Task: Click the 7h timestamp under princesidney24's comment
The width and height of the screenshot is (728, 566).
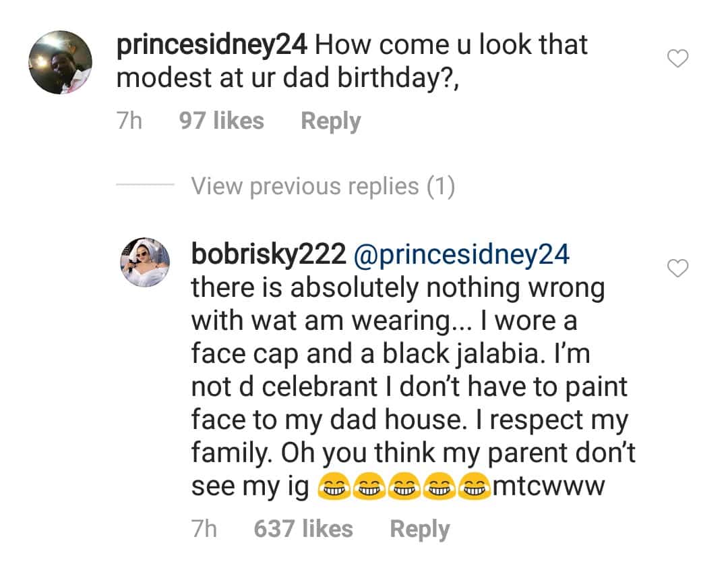Action: click(129, 121)
